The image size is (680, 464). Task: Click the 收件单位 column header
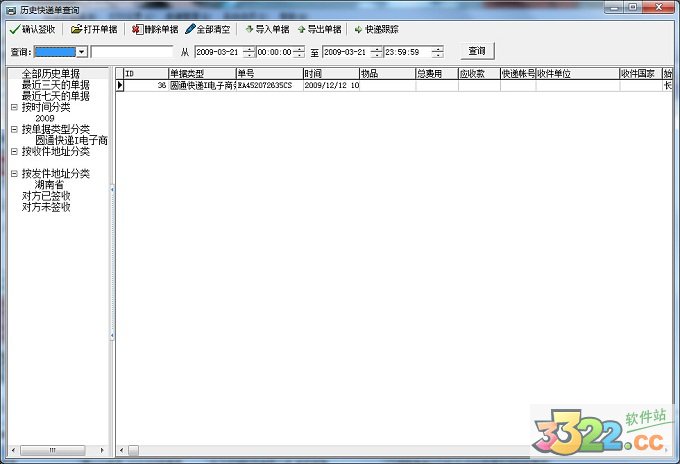[578, 74]
